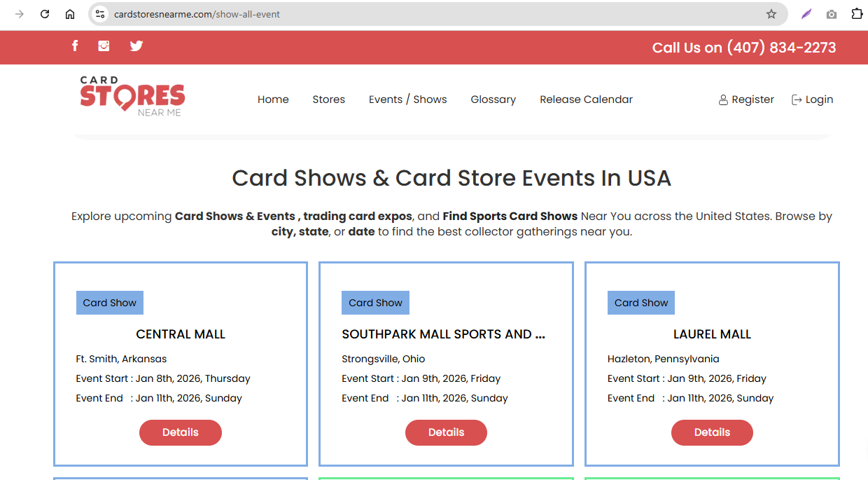View site information icon in address bar
The width and height of the screenshot is (868, 480).
(100, 14)
